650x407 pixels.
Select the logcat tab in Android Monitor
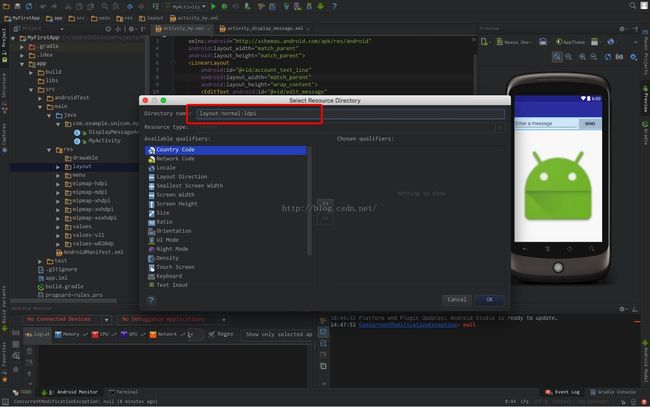[37, 334]
